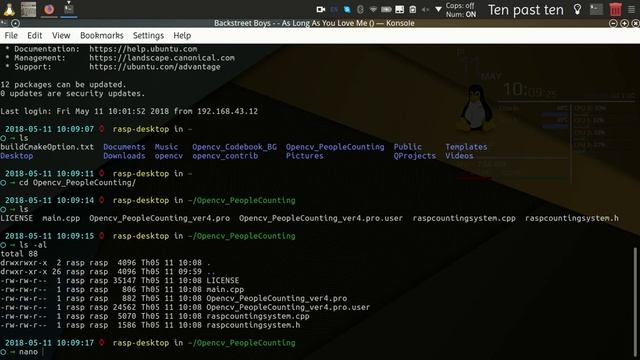Click the help.ubuntu.com documentation URL

click(x=143, y=49)
